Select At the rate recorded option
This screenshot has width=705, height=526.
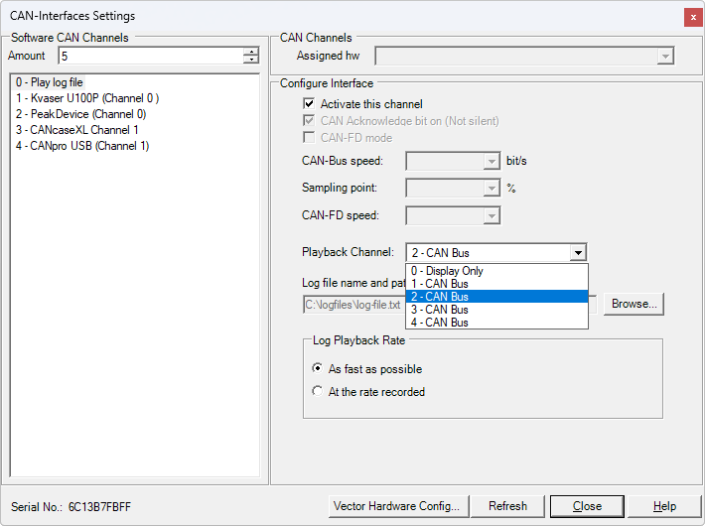[318, 392]
